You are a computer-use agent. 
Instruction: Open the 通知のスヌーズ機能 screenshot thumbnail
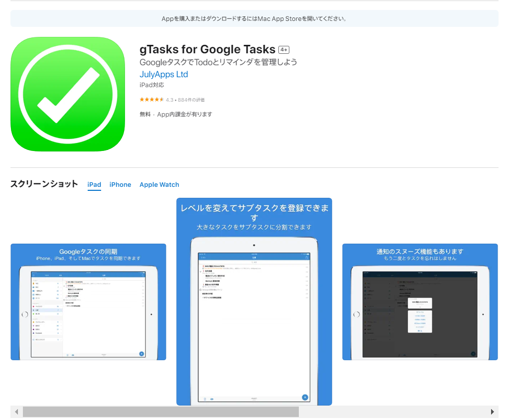[x=420, y=302]
